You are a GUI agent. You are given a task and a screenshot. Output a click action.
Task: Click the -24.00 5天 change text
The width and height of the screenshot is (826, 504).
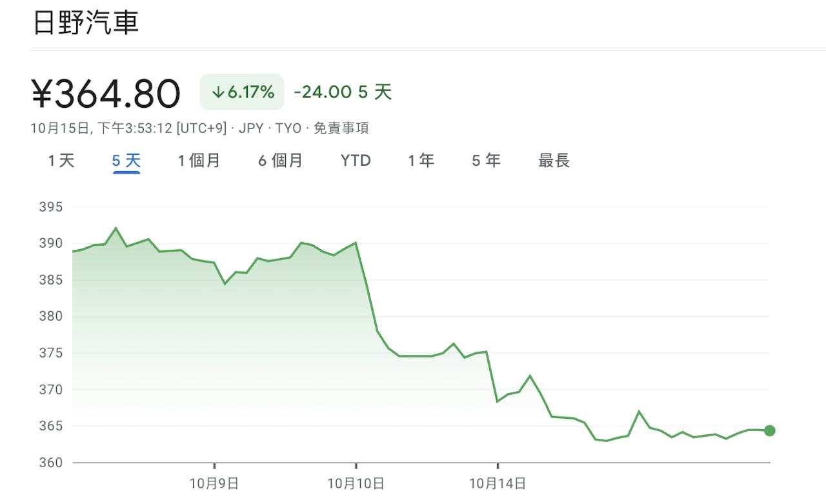(x=342, y=92)
